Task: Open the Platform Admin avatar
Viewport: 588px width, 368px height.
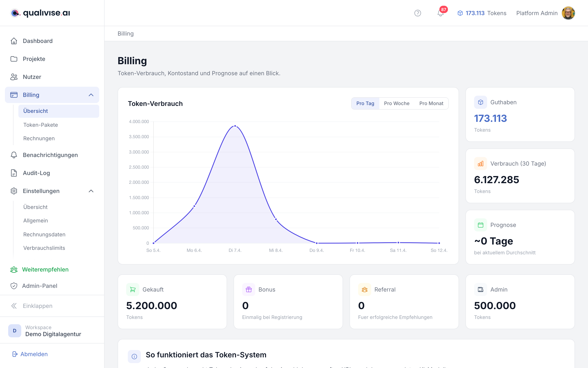Action: pyautogui.click(x=568, y=13)
